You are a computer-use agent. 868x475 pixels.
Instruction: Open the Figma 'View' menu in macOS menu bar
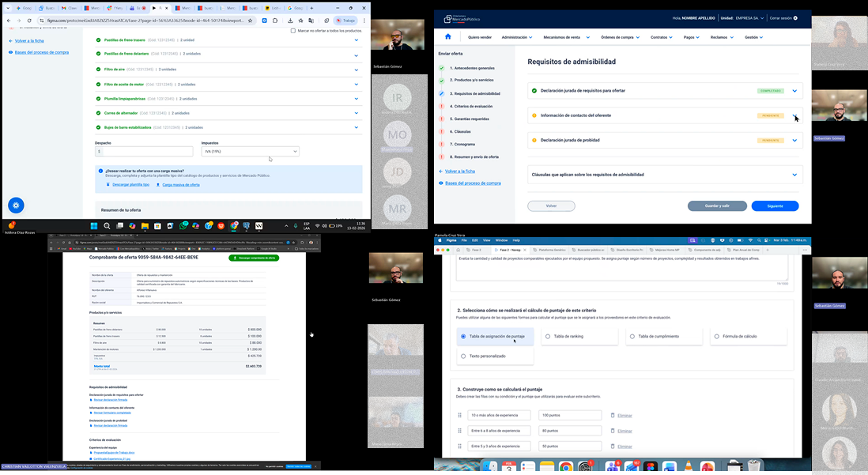[x=487, y=240]
